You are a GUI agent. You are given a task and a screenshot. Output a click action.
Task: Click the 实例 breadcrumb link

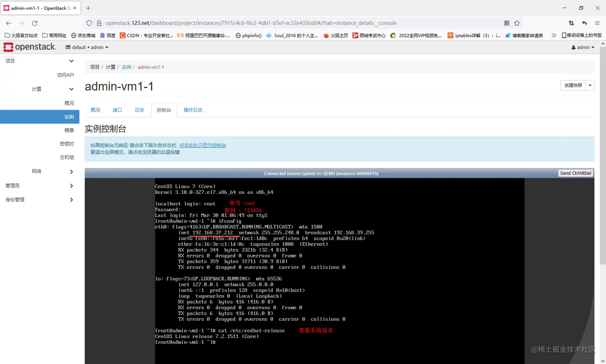127,67
